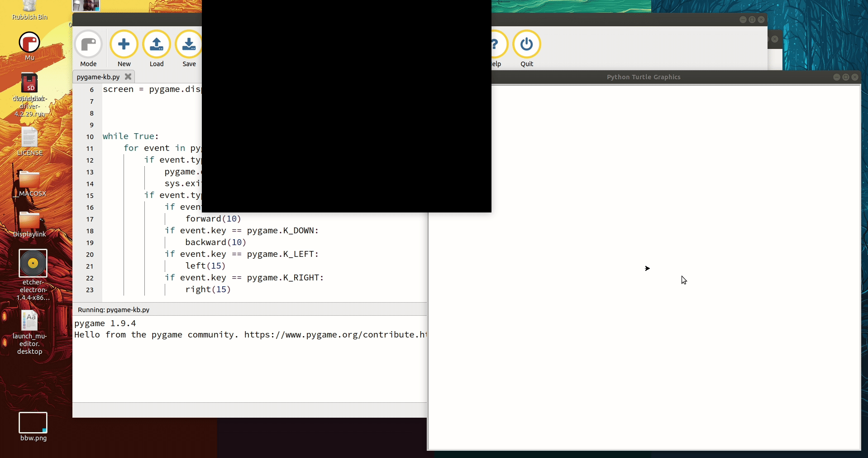Select the launch_mu-editor.desktop file icon
The image size is (868, 458).
click(30, 332)
